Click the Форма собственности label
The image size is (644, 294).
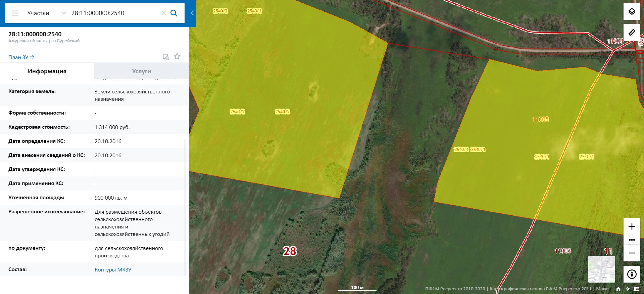tap(37, 113)
